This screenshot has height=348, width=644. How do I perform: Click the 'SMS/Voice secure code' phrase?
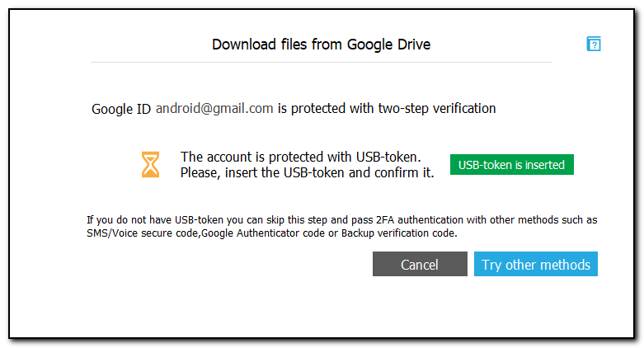coord(135,233)
